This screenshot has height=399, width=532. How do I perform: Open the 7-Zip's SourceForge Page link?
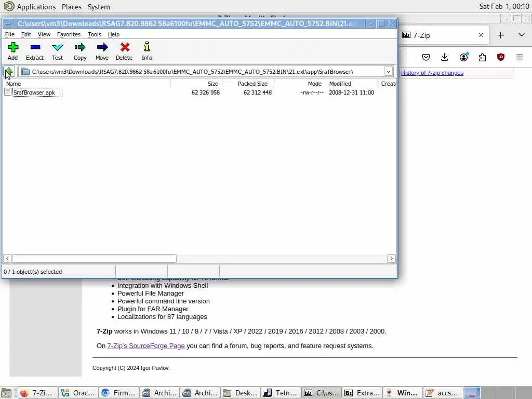tap(146, 345)
